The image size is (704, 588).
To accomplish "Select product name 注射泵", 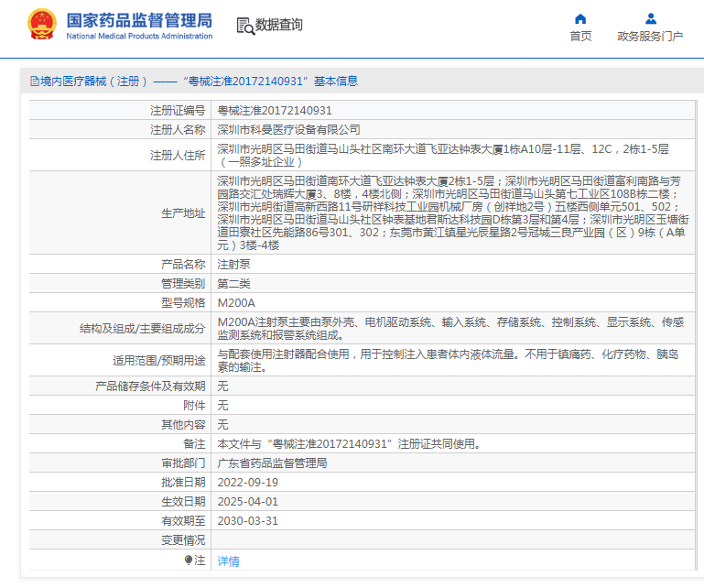I will (x=234, y=265).
